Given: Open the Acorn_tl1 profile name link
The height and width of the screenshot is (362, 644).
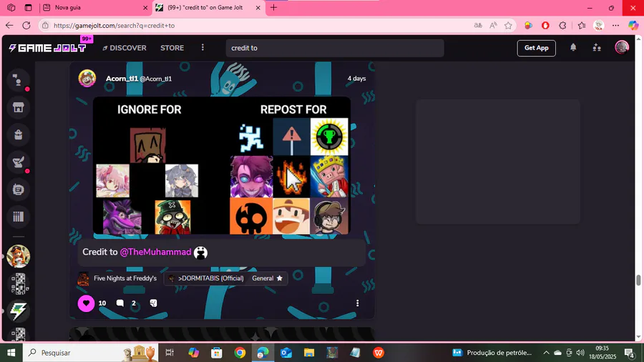Looking at the screenshot, I should coord(122,79).
